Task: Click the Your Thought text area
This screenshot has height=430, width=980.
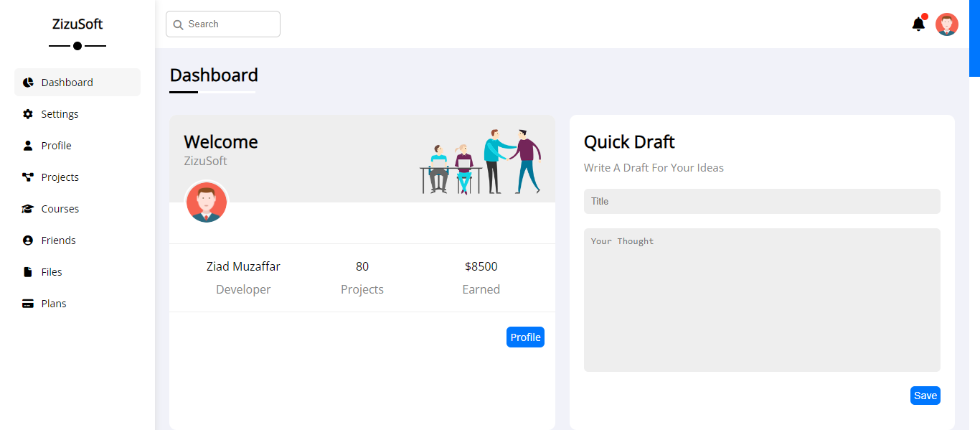Action: click(762, 300)
